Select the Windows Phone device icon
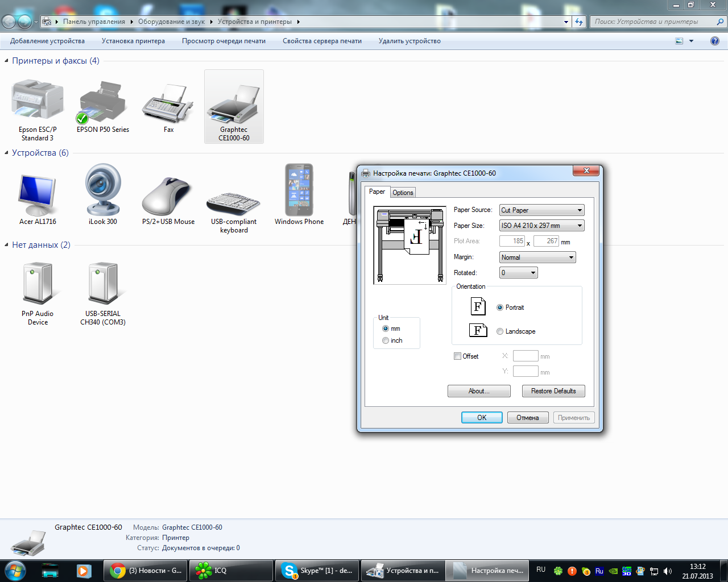The width and height of the screenshot is (728, 582). (x=299, y=190)
